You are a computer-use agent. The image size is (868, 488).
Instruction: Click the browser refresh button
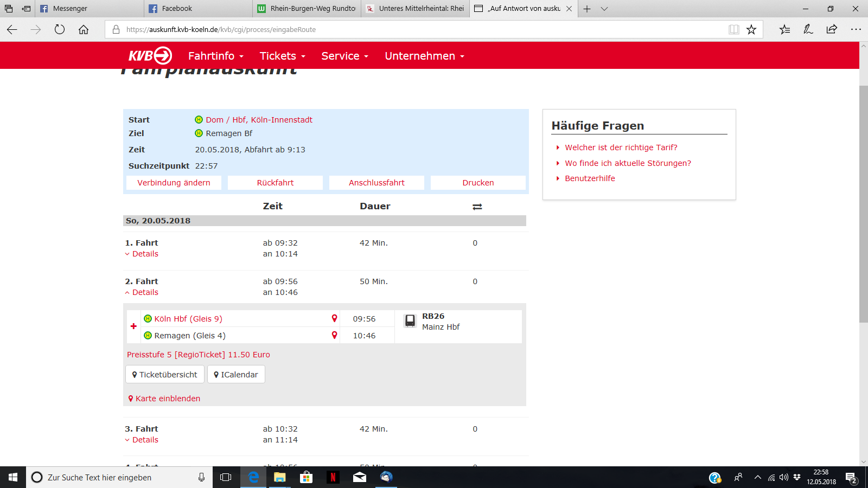[x=60, y=30]
